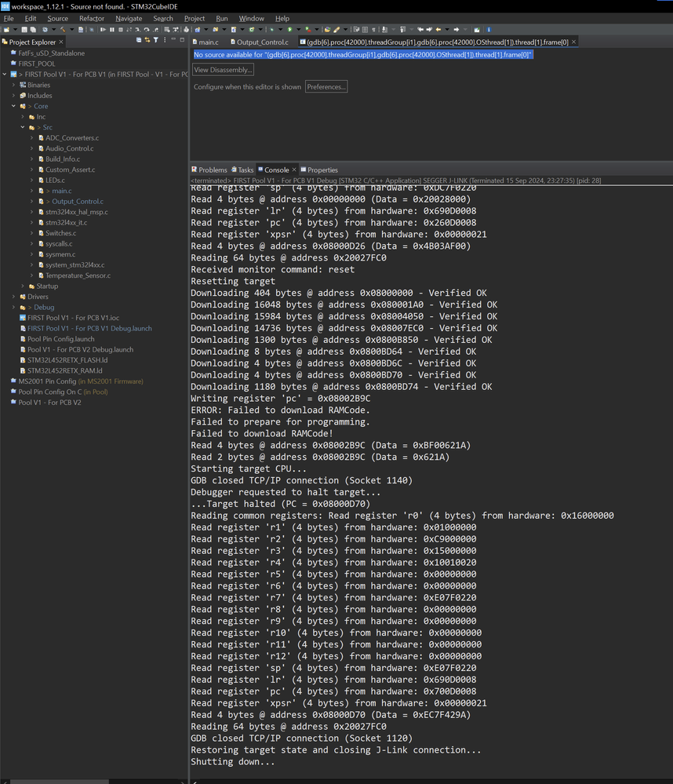Click the build configuration gear icon
673x784 pixels.
pyautogui.click(x=45, y=30)
